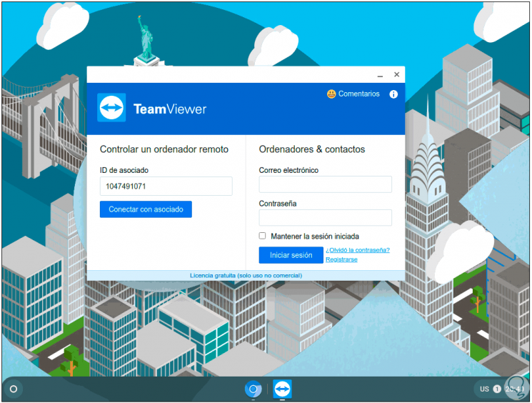Open the info icon in TeamViewer header

tap(393, 94)
